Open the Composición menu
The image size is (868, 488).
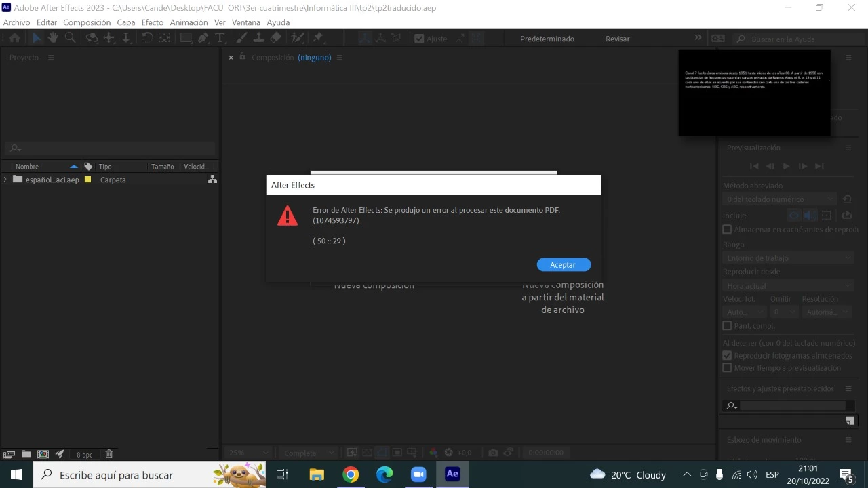click(x=87, y=22)
